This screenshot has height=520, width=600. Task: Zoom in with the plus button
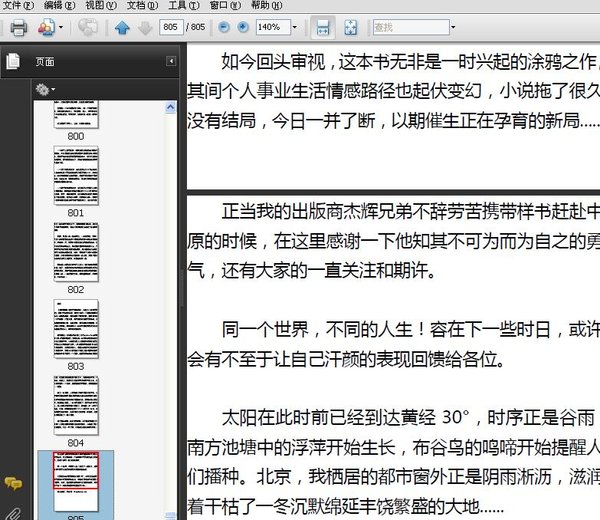coord(243,27)
